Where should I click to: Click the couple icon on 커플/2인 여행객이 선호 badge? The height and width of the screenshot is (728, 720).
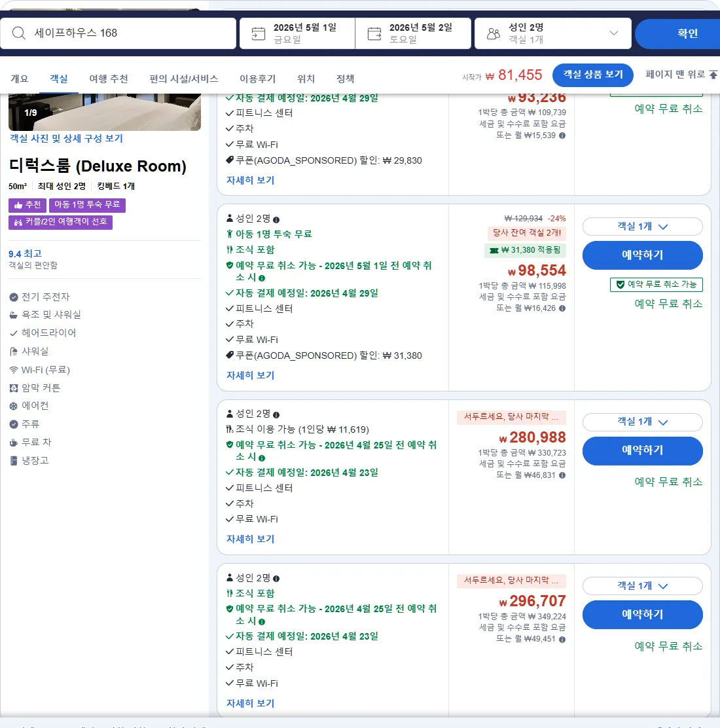click(x=18, y=223)
